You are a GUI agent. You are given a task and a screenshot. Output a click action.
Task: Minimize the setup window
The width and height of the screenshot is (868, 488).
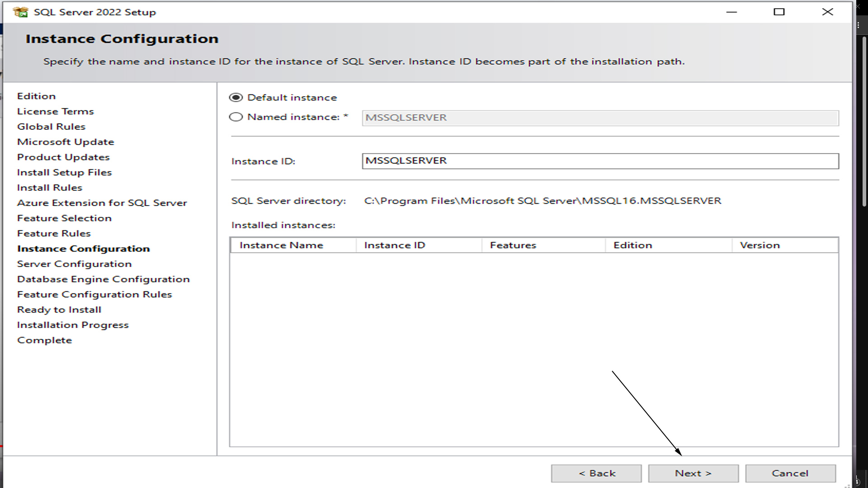(731, 12)
